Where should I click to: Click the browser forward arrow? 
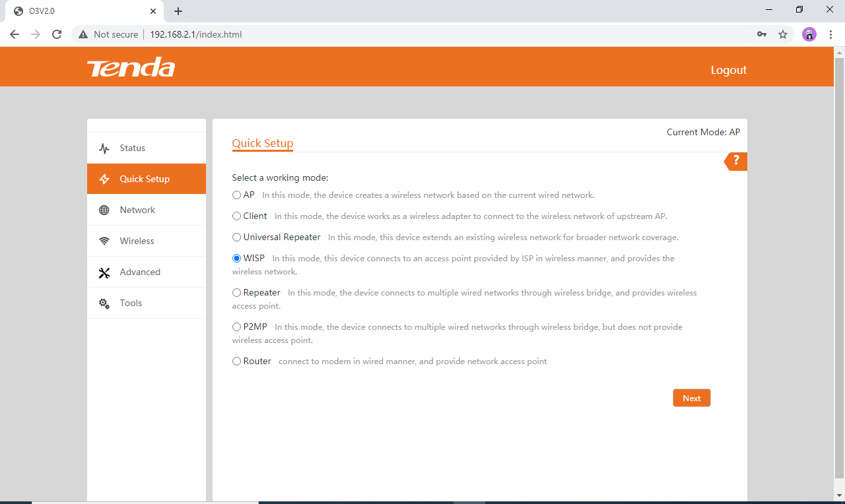[x=36, y=34]
